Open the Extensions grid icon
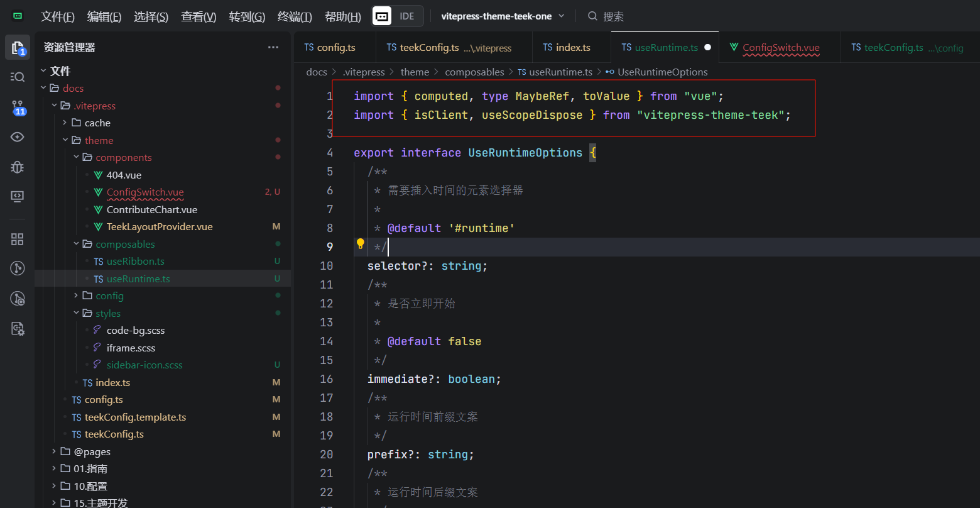980x508 pixels. tap(18, 239)
